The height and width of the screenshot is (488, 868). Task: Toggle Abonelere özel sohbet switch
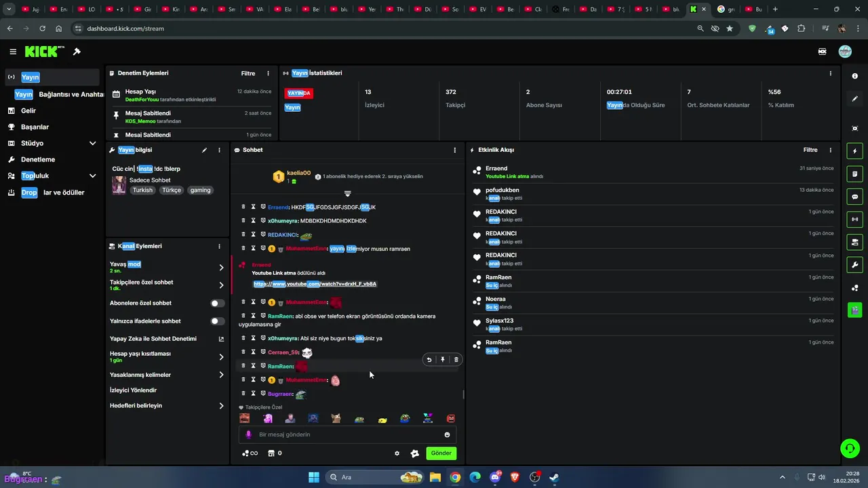tap(217, 304)
